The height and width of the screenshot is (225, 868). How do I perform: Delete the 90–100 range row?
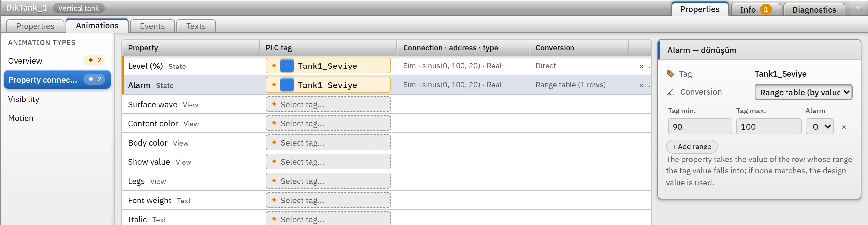coord(844,127)
